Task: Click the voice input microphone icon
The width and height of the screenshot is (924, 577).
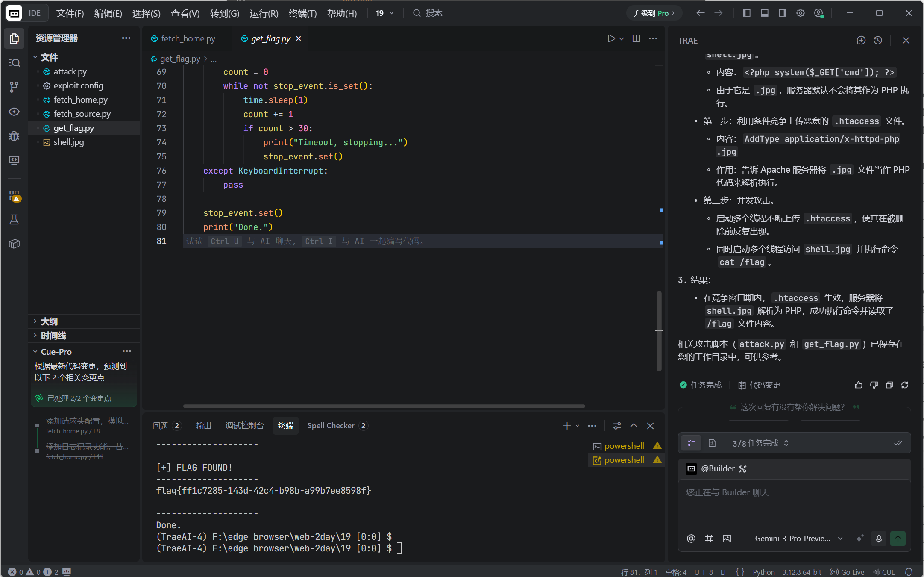Action: tap(879, 539)
